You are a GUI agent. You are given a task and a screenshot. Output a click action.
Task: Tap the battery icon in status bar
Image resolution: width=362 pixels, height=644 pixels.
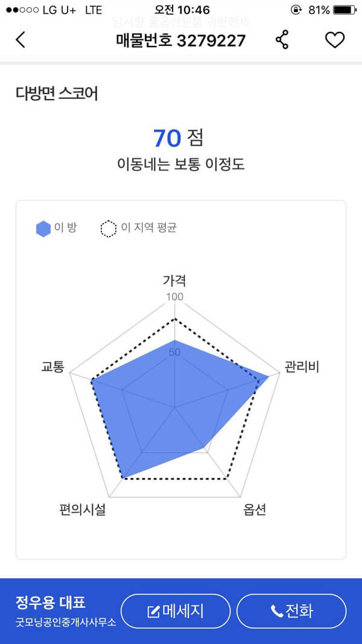(345, 10)
